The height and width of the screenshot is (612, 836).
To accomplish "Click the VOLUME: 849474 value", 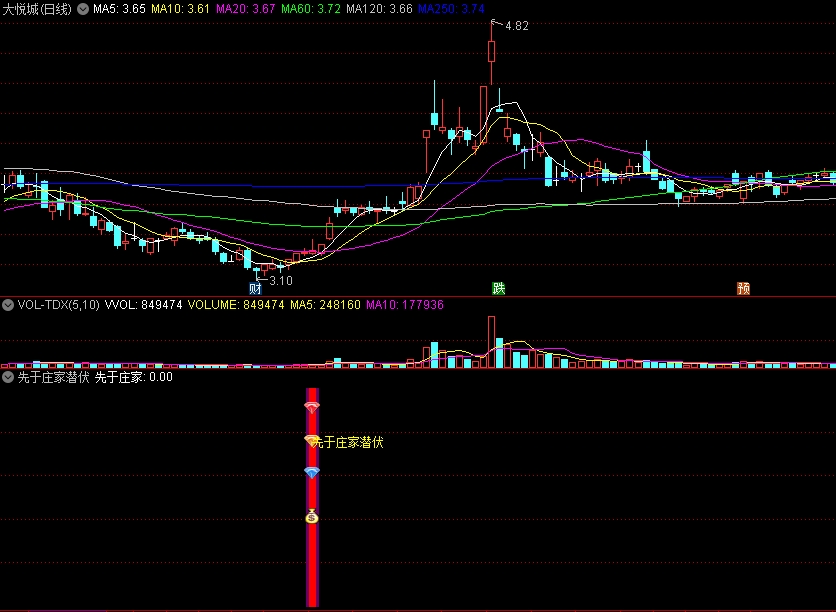I will 236,305.
